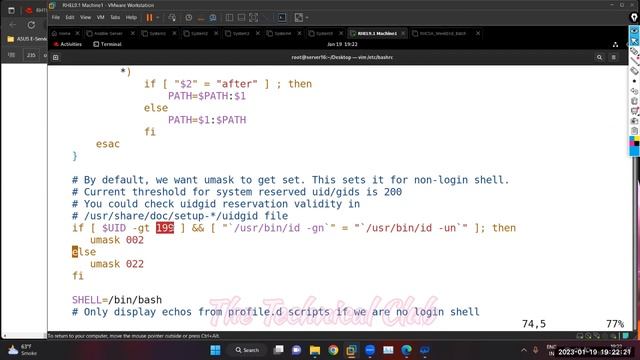Open the weather widget showing 63°F

tap(23, 350)
